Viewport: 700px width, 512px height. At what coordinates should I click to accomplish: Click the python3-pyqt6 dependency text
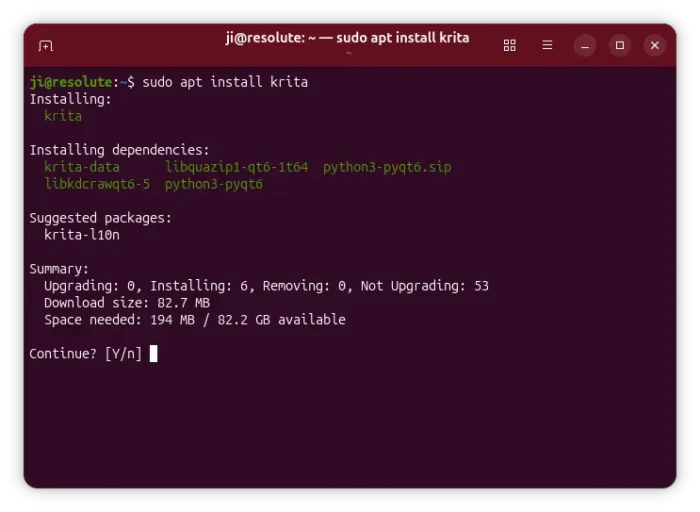(x=214, y=184)
